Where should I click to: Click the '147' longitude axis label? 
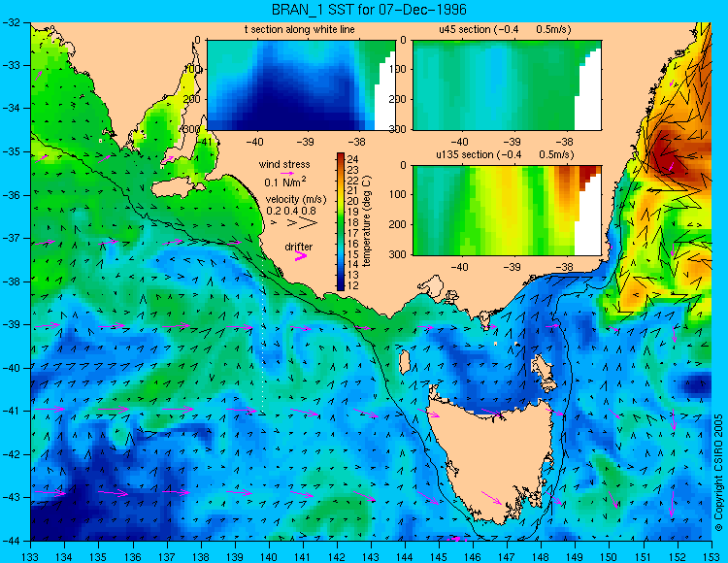(507, 556)
